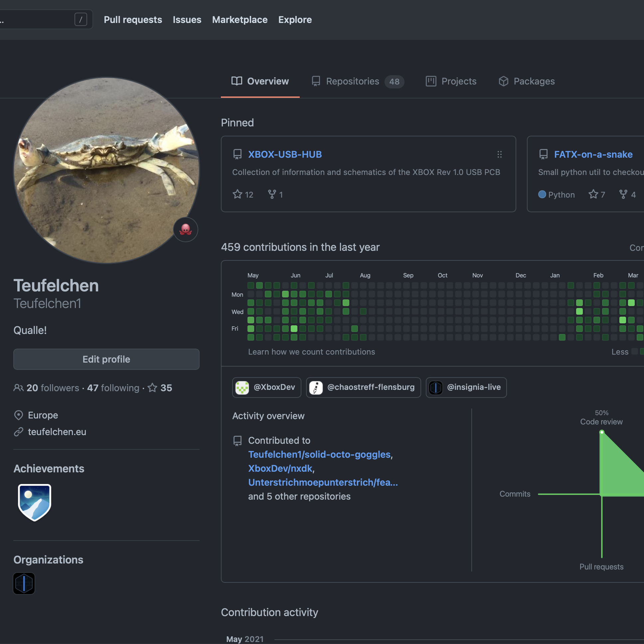Viewport: 644px width, 644px height.
Task: Open the Unterstrichmoepunterstrich/fea... repository link
Action: pos(323,482)
